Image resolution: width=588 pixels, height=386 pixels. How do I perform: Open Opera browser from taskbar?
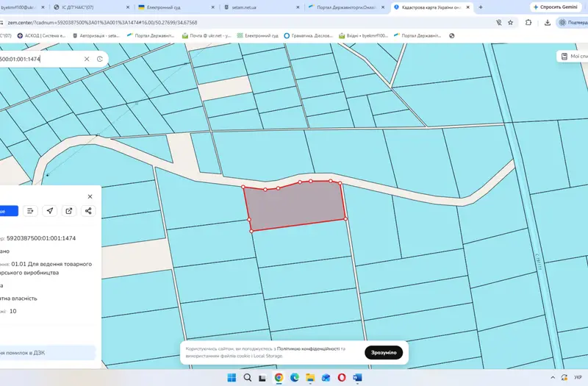pyautogui.click(x=342, y=377)
